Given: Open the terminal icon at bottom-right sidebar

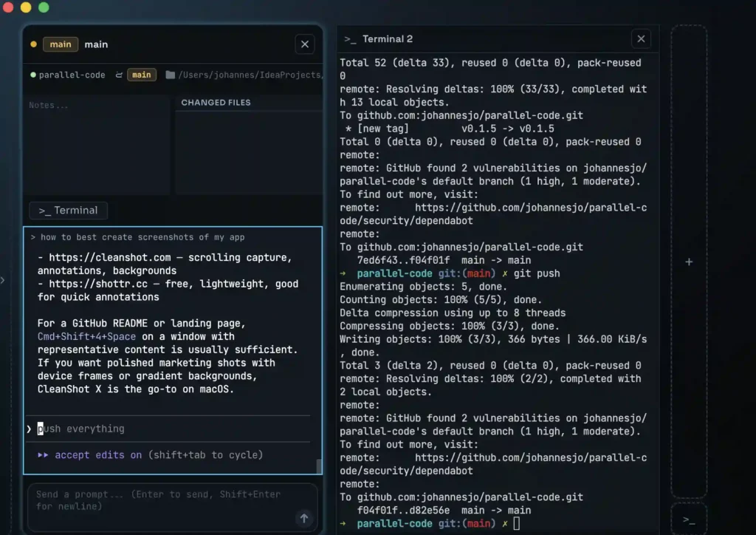Looking at the screenshot, I should [x=689, y=521].
